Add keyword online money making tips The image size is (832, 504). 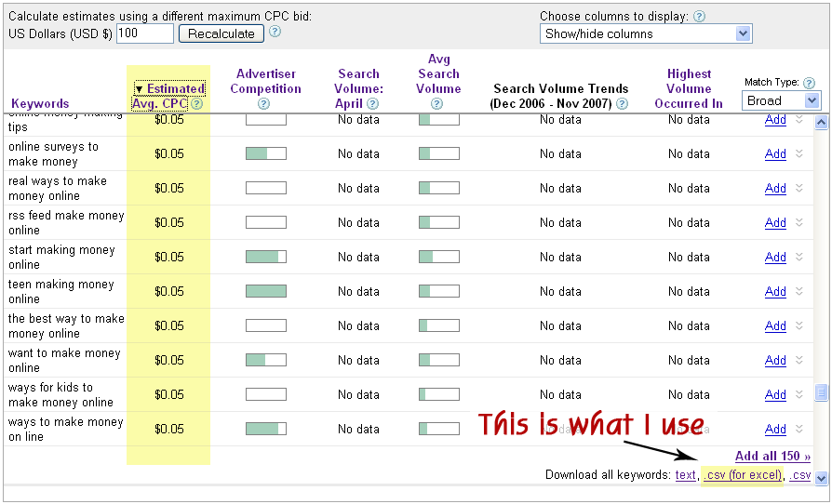click(775, 120)
